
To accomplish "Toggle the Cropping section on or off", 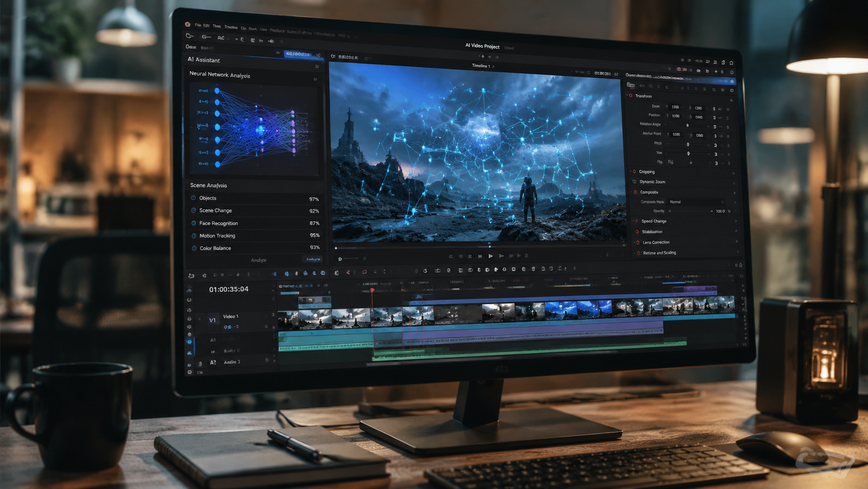I will 634,171.
